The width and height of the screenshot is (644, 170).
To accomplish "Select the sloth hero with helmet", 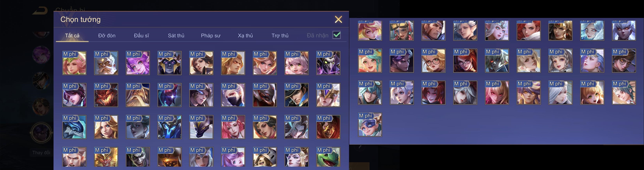I will 265,157.
